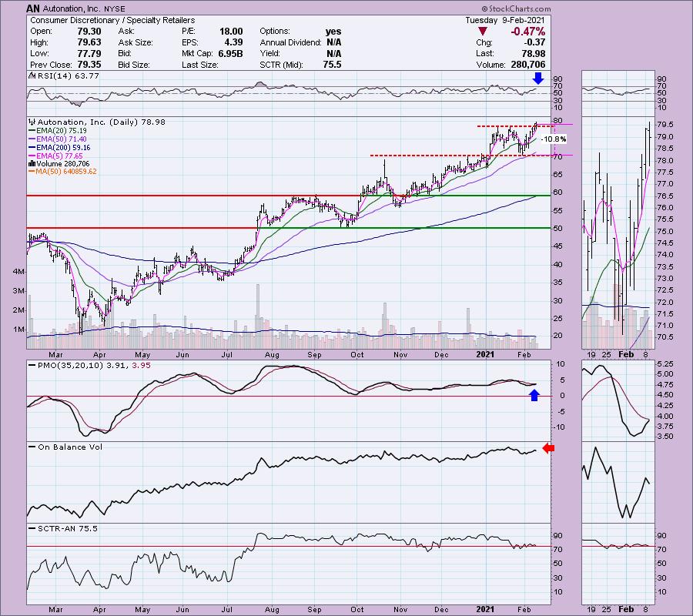Screen dimensions: 693x616
Task: Select the bold AN ticker symbol
Action: (x=32, y=8)
